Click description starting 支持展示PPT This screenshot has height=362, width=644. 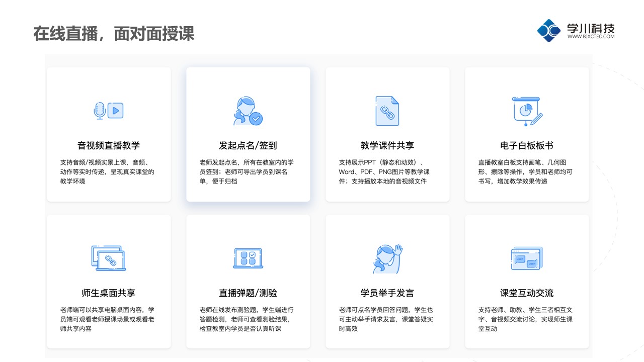click(x=384, y=171)
